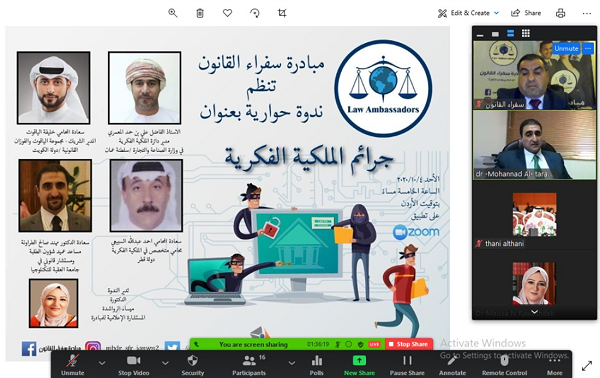Open audio options arrow next to Unmute
The width and height of the screenshot is (600, 378).
click(102, 363)
